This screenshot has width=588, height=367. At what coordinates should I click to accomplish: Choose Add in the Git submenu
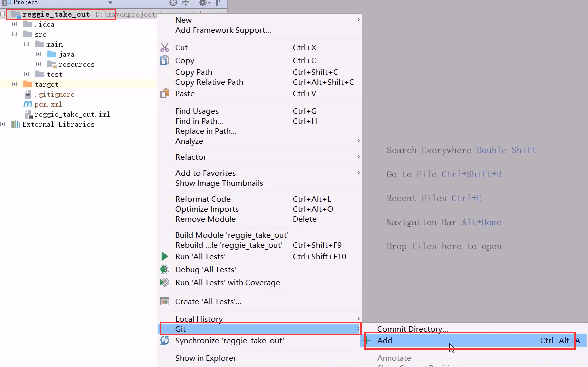tap(385, 341)
